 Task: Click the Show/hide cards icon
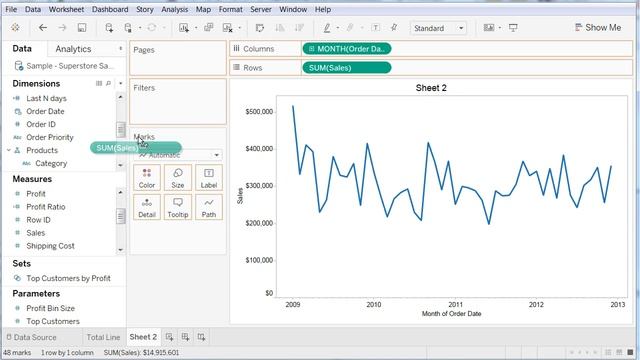489,28
